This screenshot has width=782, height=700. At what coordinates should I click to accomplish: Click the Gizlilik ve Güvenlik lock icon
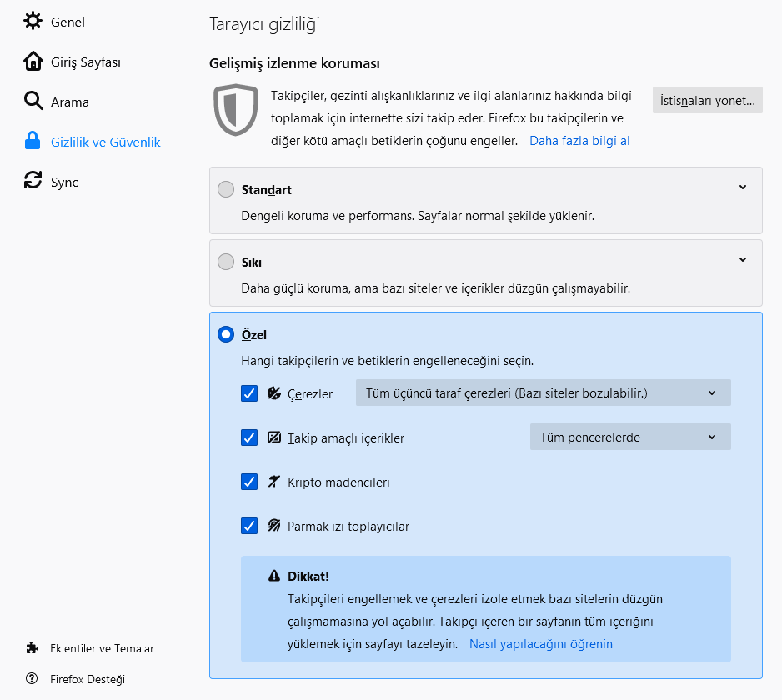pos(33,142)
